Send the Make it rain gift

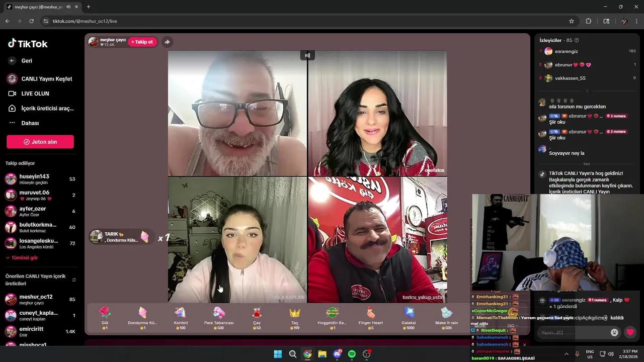point(447,318)
